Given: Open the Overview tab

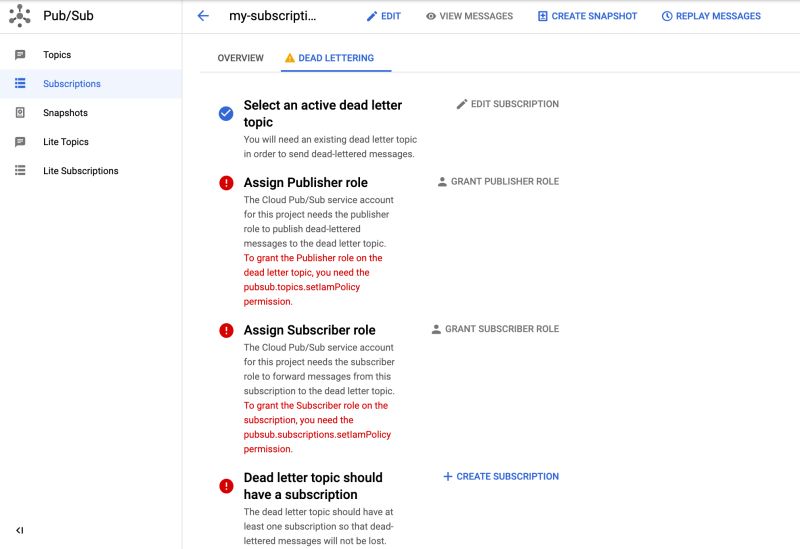Looking at the screenshot, I should [x=240, y=58].
